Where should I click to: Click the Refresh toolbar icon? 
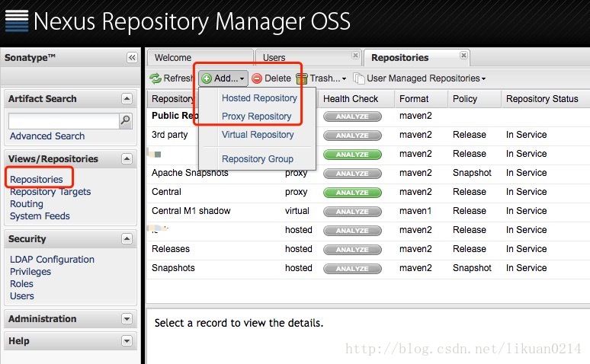156,78
